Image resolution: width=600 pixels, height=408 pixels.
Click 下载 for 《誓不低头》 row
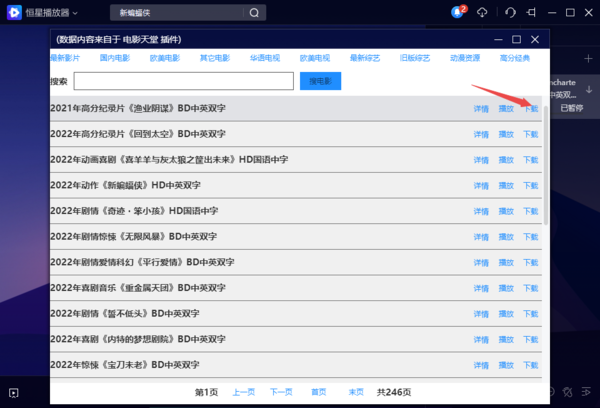pyautogui.click(x=531, y=314)
